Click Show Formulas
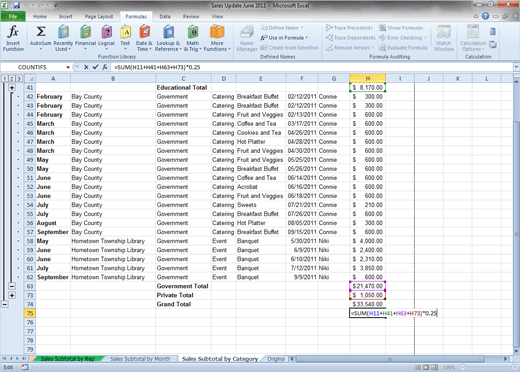 (x=401, y=28)
